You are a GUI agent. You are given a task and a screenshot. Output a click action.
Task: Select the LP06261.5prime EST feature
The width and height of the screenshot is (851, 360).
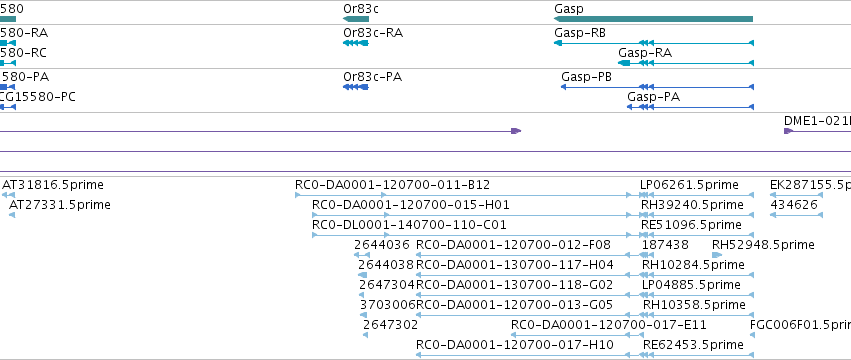(697, 195)
